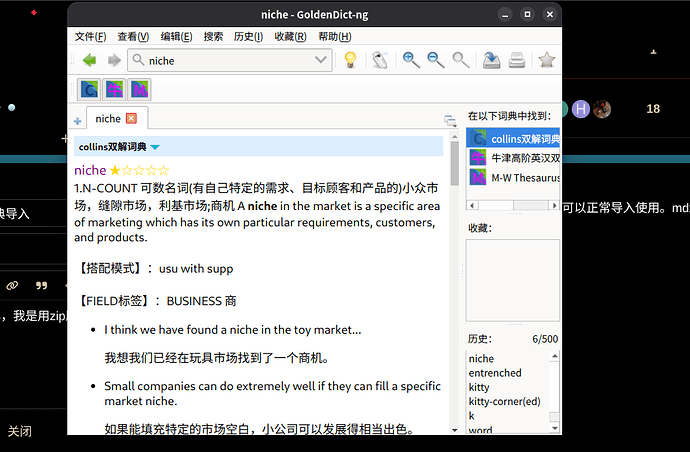Open the 文件(F) menu

(x=91, y=36)
